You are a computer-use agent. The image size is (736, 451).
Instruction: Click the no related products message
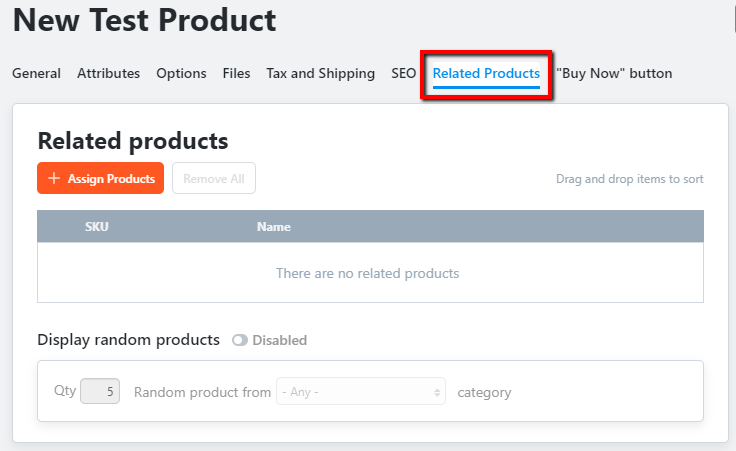click(x=368, y=273)
